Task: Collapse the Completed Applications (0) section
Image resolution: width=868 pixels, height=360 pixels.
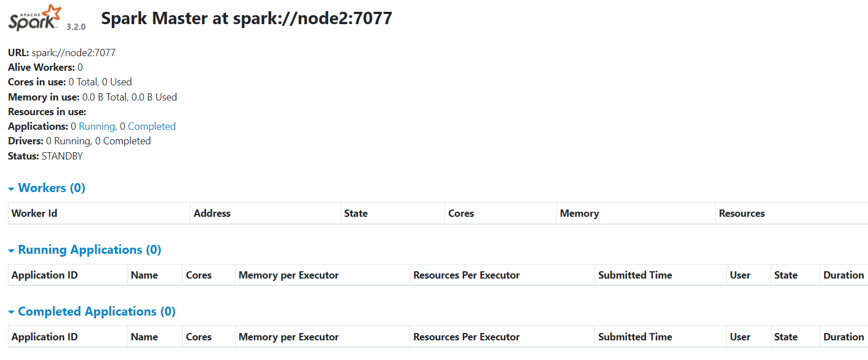Action: (x=92, y=311)
